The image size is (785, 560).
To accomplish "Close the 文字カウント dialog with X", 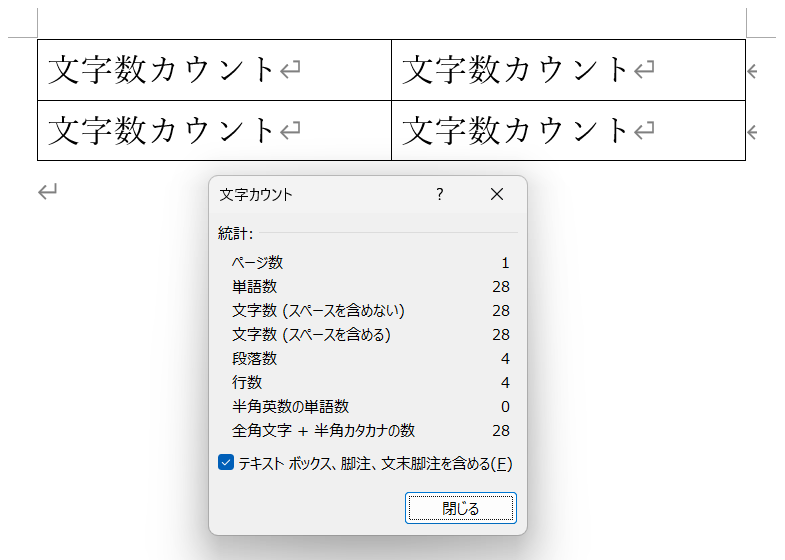I will (x=497, y=195).
